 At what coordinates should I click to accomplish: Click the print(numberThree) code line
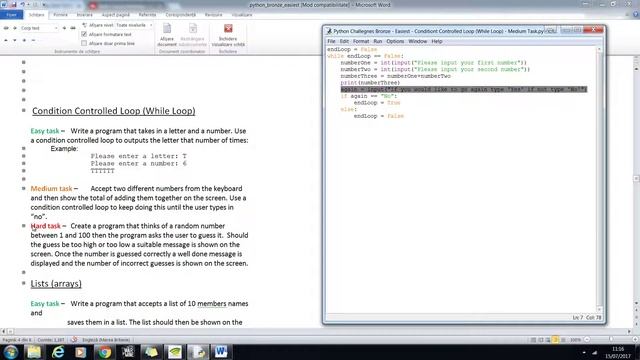tap(370, 82)
